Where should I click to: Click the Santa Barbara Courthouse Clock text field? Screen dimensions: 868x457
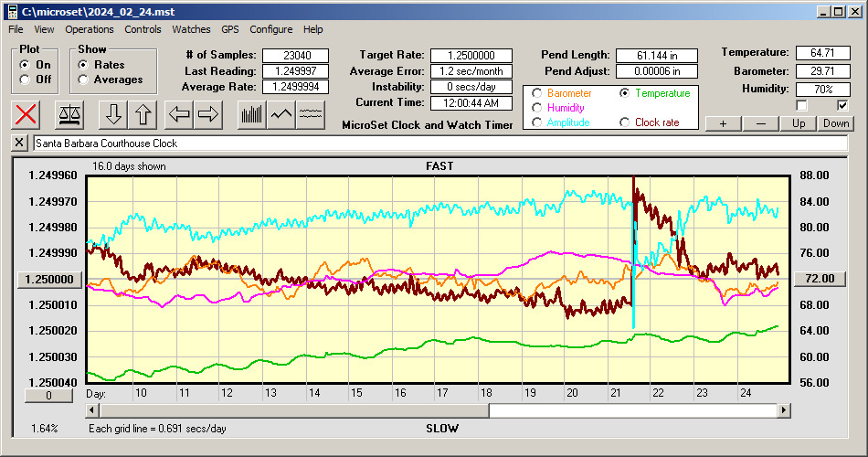pyautogui.click(x=439, y=143)
